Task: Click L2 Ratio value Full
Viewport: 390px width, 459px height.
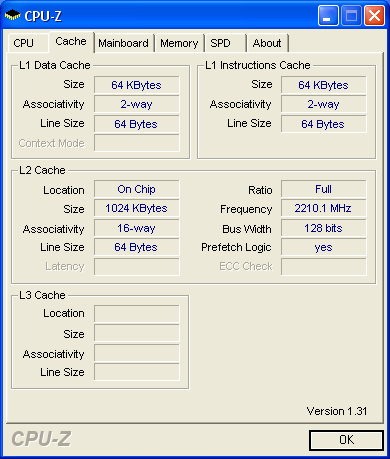Action: coord(324,189)
